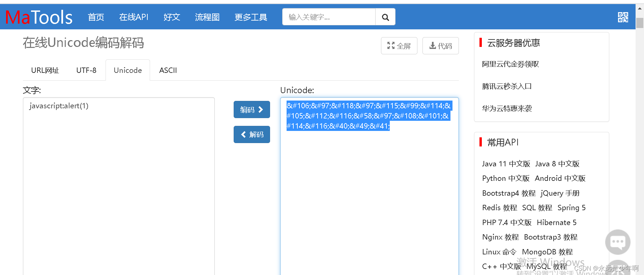Click the 首页 nav item
Image resolution: width=644 pixels, height=275 pixels.
coord(96,17)
